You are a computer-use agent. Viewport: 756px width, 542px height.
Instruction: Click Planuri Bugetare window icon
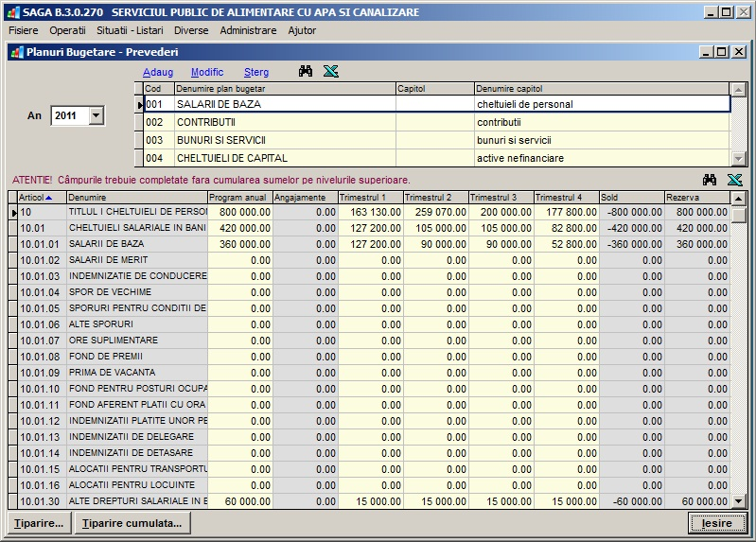(x=17, y=52)
